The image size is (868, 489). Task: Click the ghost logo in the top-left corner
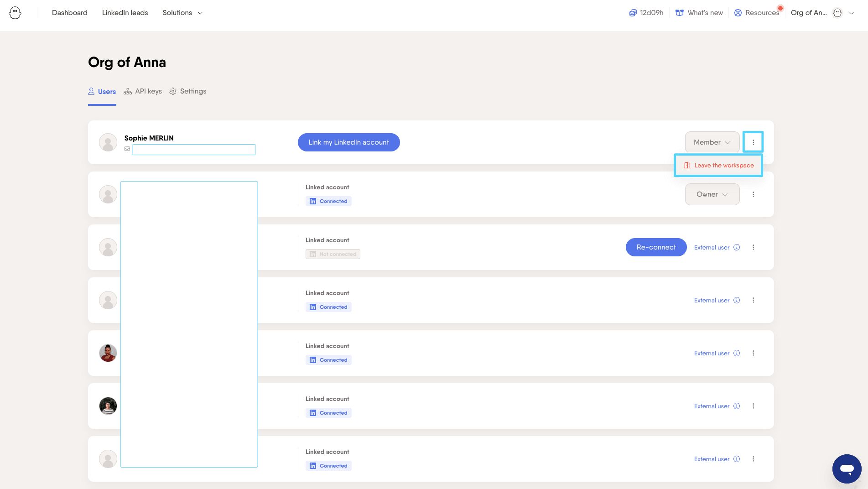[15, 13]
